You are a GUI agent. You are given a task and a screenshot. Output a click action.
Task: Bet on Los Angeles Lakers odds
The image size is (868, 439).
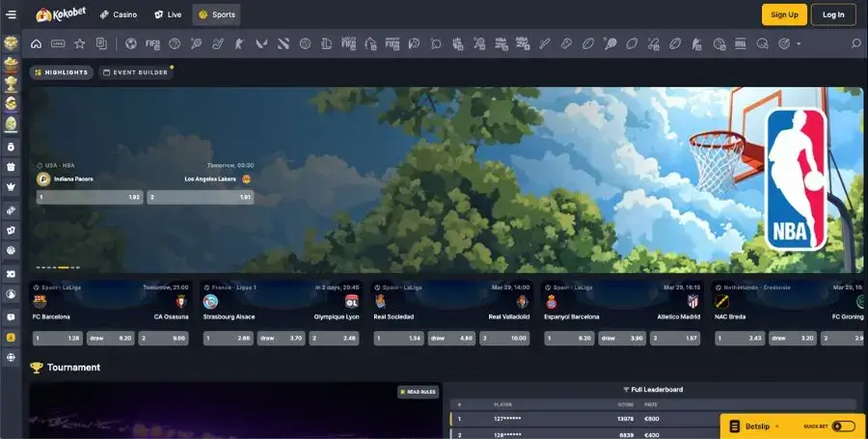[x=201, y=197]
